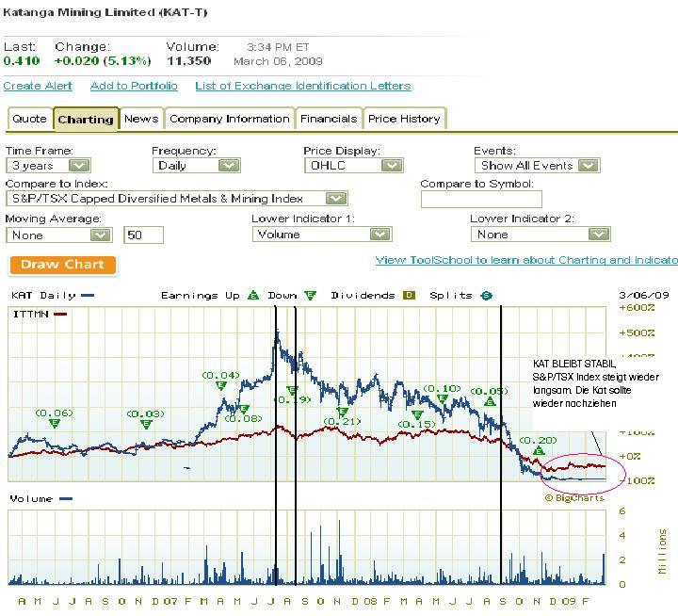Click the Draw Chart button
Viewport: 678px width, 616px height.
(63, 265)
